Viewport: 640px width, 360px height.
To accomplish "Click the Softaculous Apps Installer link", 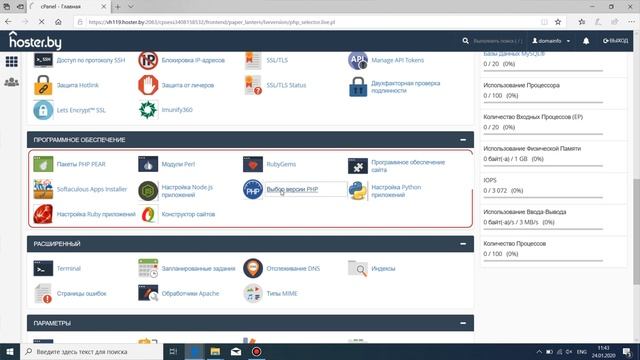I will tap(92, 189).
